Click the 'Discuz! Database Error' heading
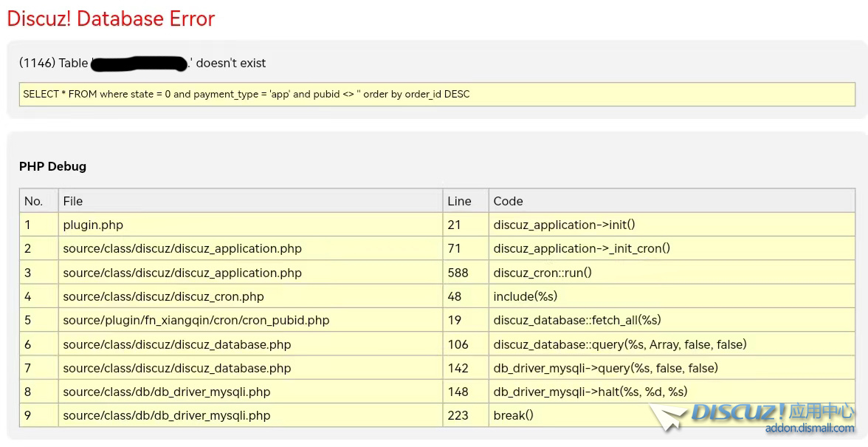Screen dimensions: 868x447 (111, 18)
